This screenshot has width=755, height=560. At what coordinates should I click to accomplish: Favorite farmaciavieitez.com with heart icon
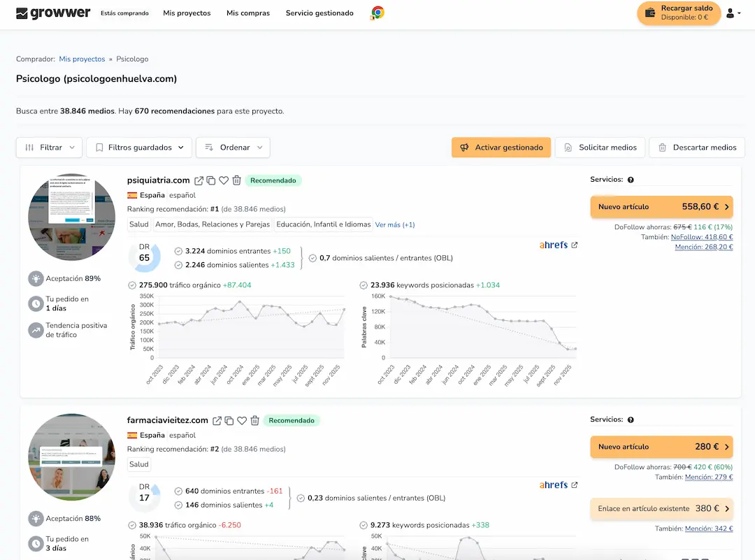click(242, 421)
